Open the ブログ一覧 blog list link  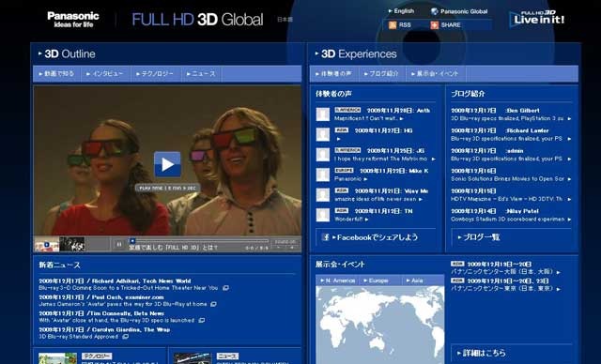click(x=479, y=237)
